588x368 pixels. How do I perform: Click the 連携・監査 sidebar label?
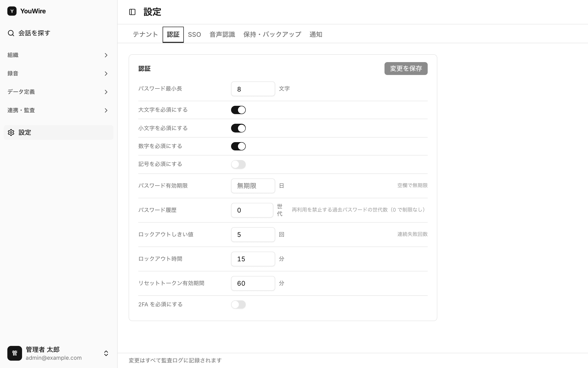(x=21, y=110)
